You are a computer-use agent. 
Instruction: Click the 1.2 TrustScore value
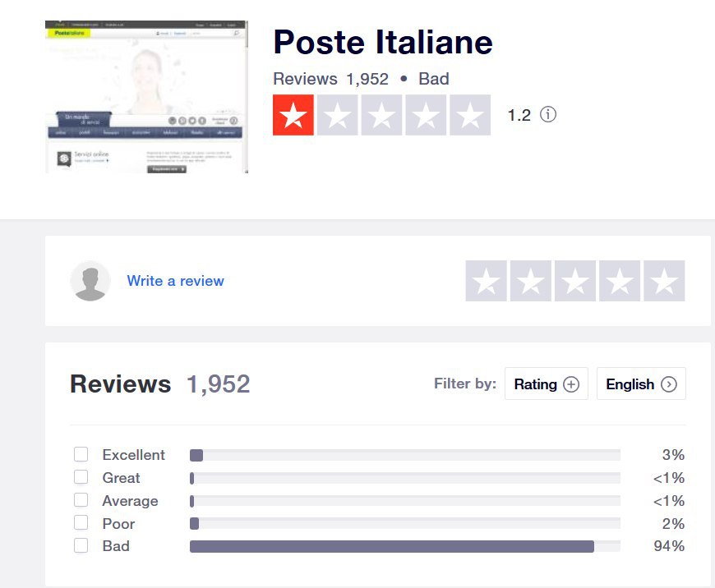[519, 115]
